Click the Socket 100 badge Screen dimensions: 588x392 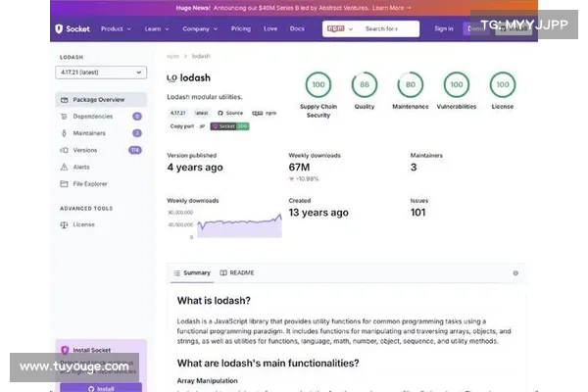pyautogui.click(x=229, y=126)
